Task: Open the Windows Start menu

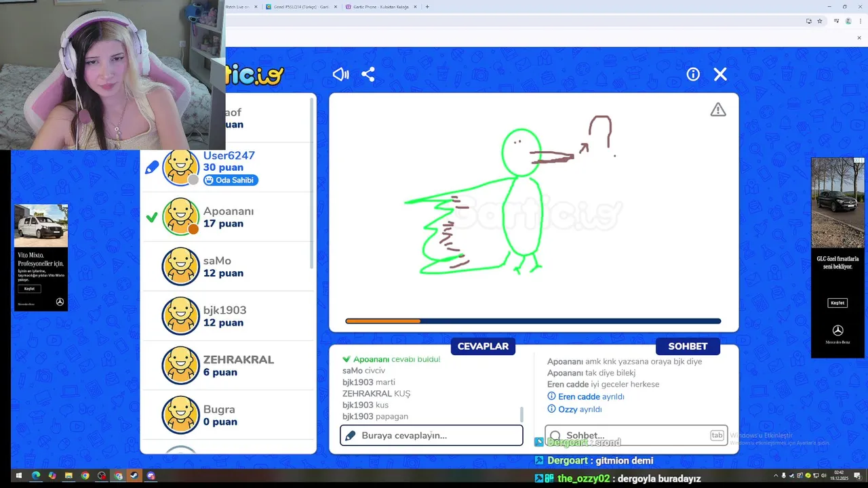Action: (x=19, y=476)
